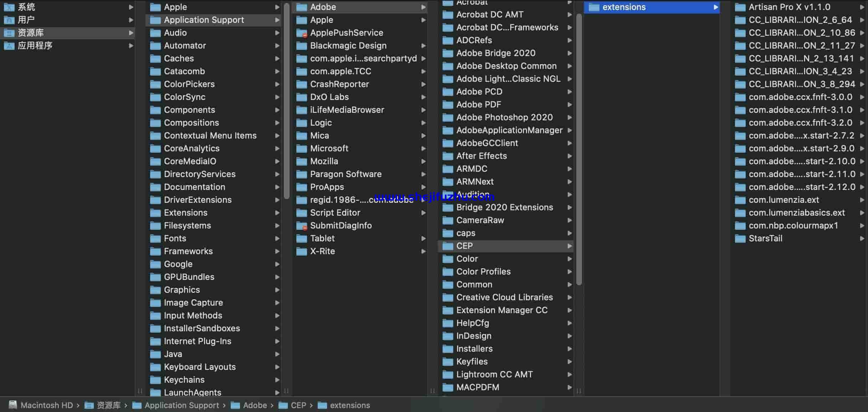The image size is (868, 412).
Task: Click the 系统 folder icon
Action: tap(9, 7)
